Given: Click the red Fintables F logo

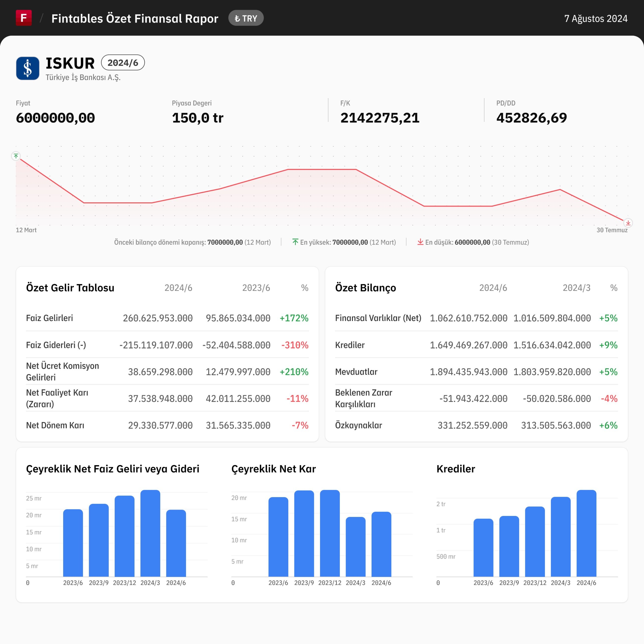Looking at the screenshot, I should tap(24, 18).
